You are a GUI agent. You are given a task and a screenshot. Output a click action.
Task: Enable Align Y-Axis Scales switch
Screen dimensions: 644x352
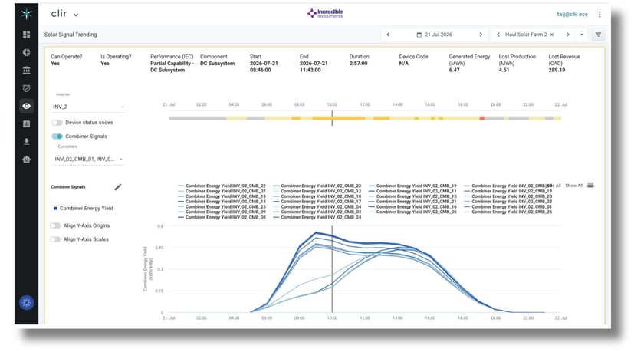point(55,239)
